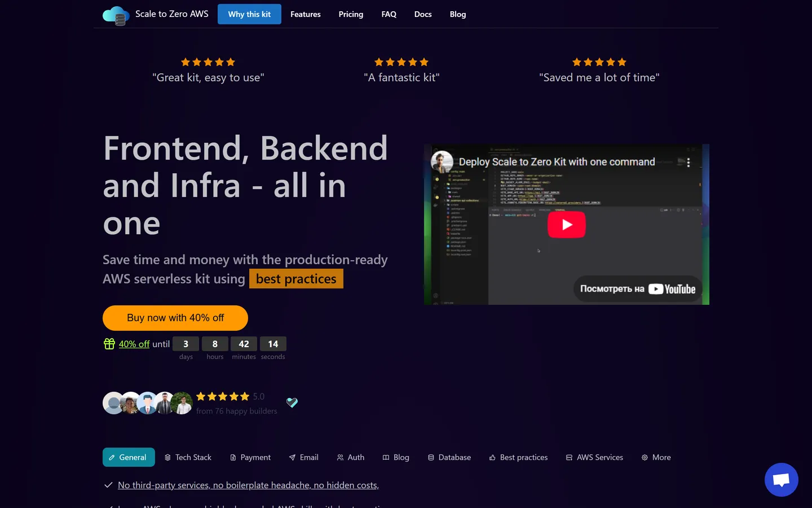Click the document icon on Payment tab
The image size is (812, 508).
tap(233, 458)
